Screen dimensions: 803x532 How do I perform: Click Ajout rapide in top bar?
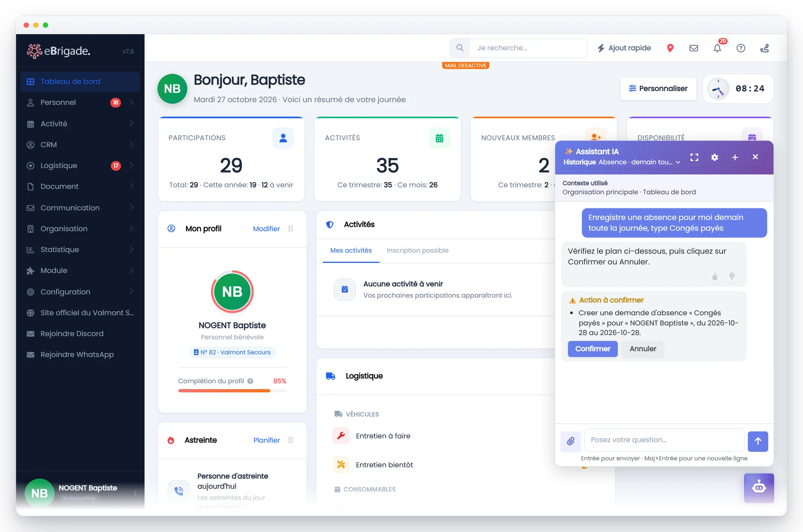click(x=624, y=48)
